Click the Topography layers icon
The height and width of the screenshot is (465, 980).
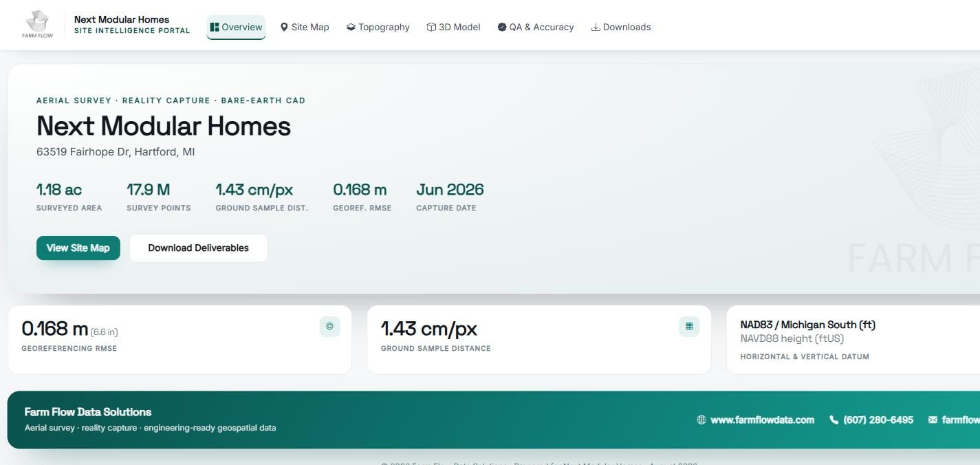(x=351, y=28)
